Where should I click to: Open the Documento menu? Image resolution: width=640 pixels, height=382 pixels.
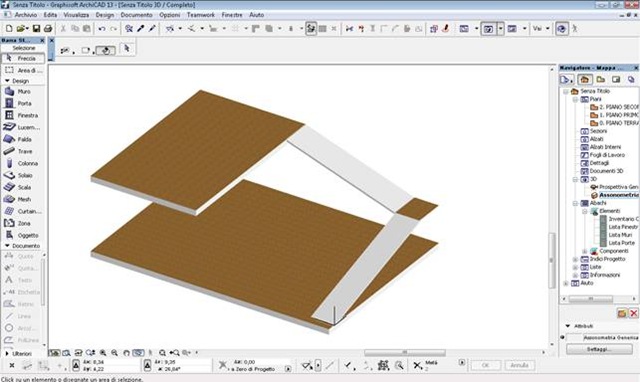(x=136, y=15)
